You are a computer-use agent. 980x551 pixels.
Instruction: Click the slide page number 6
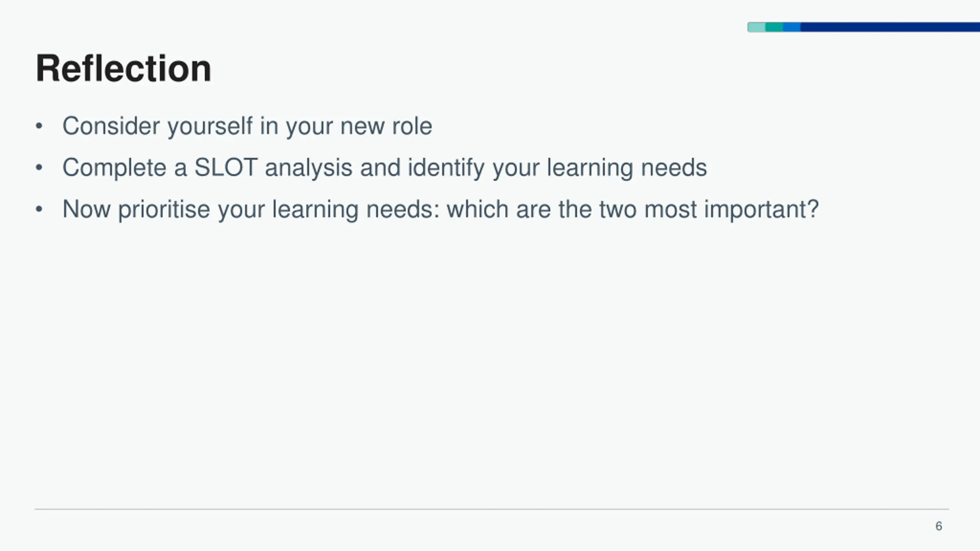(939, 526)
